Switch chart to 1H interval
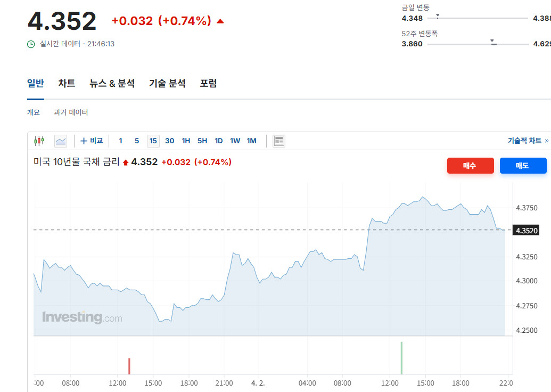This screenshot has height=392, width=551. pos(186,141)
